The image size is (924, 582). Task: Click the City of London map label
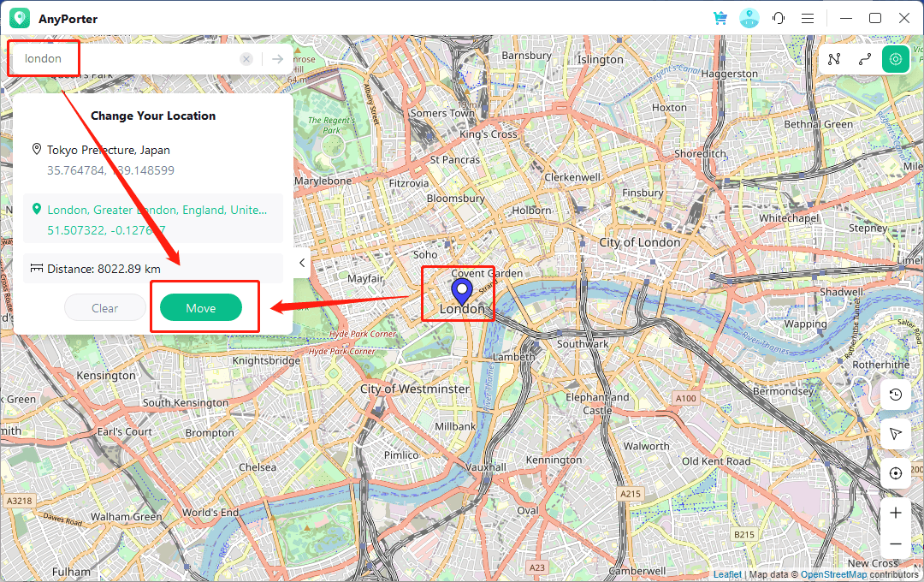point(639,242)
